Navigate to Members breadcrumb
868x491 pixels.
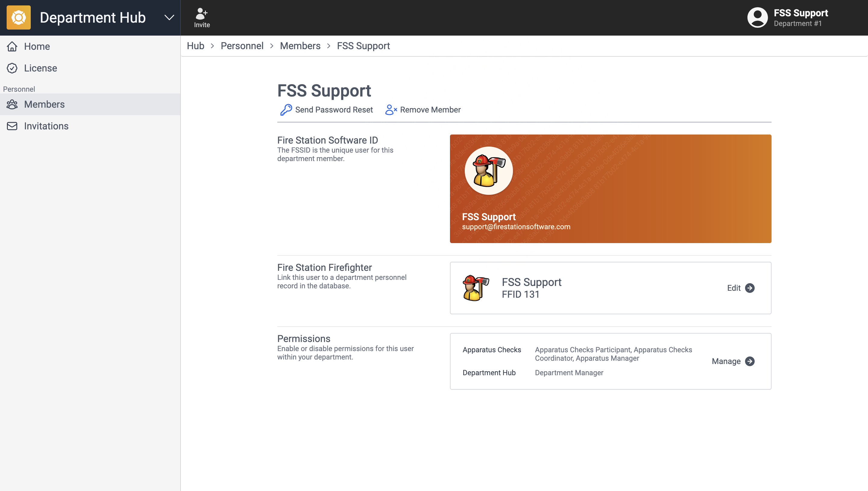300,46
